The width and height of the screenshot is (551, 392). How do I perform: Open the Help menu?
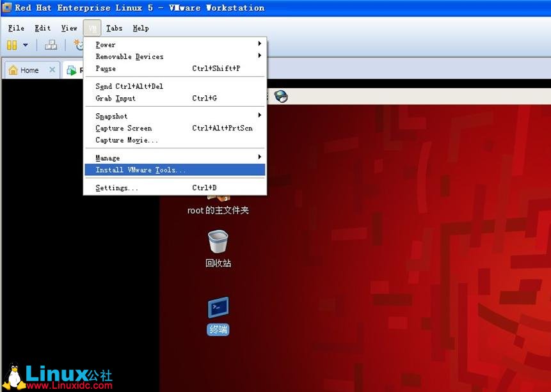tap(141, 28)
